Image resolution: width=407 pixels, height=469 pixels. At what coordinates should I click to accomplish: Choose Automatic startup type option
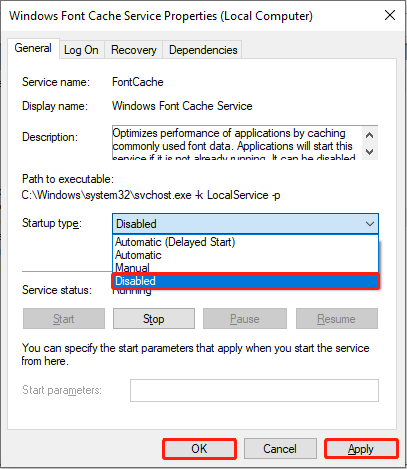pos(245,255)
